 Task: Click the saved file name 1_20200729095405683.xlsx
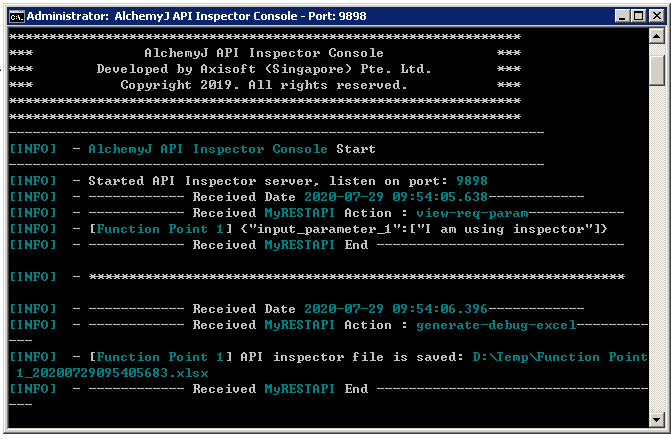coord(112,373)
